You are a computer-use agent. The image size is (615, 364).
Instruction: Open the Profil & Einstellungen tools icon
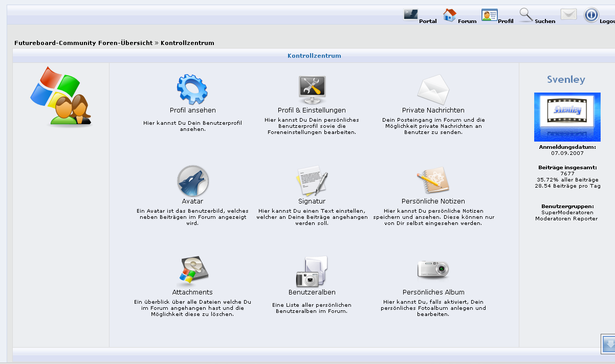(x=312, y=89)
